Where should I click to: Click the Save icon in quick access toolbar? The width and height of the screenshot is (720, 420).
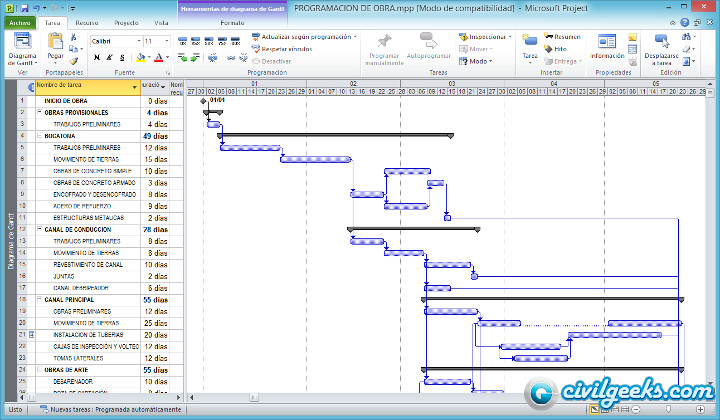pos(23,7)
